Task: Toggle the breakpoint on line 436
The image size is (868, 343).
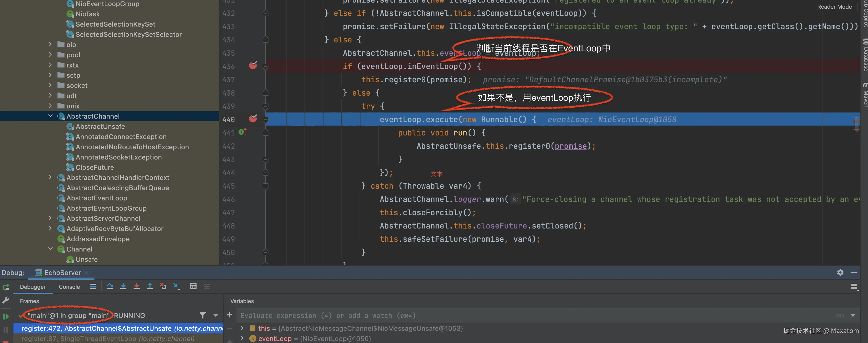Action: click(x=253, y=66)
